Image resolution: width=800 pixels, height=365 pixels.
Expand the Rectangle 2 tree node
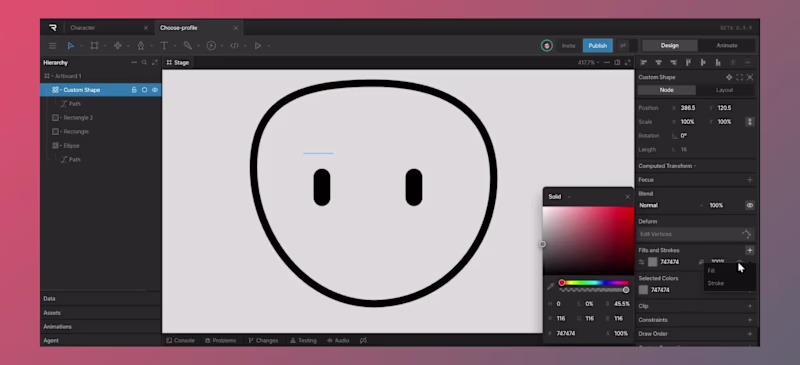point(61,118)
